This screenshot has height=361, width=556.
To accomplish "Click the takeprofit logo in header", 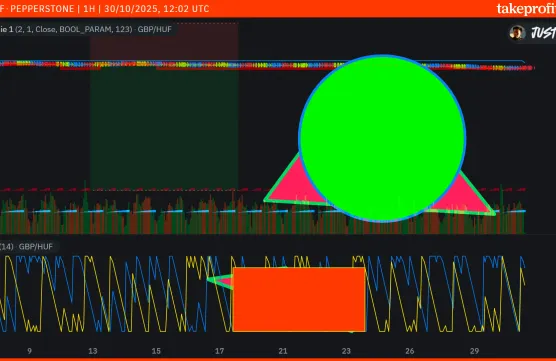I will 526,9.
